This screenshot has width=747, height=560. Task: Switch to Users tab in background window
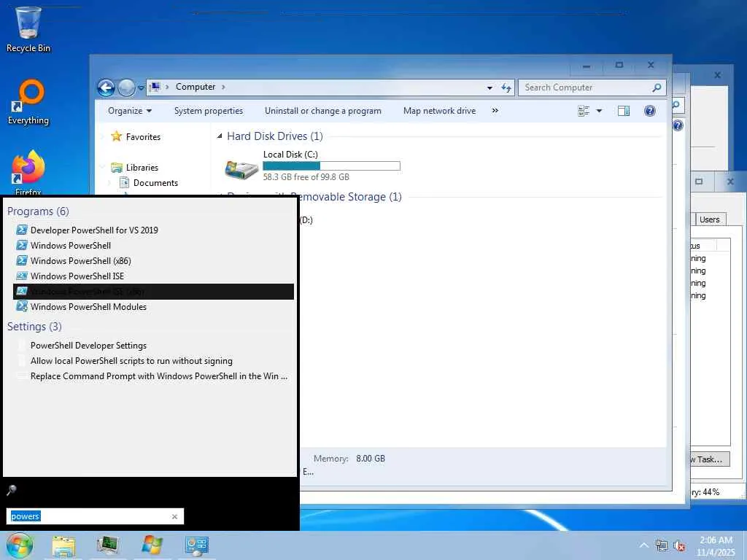tap(709, 219)
